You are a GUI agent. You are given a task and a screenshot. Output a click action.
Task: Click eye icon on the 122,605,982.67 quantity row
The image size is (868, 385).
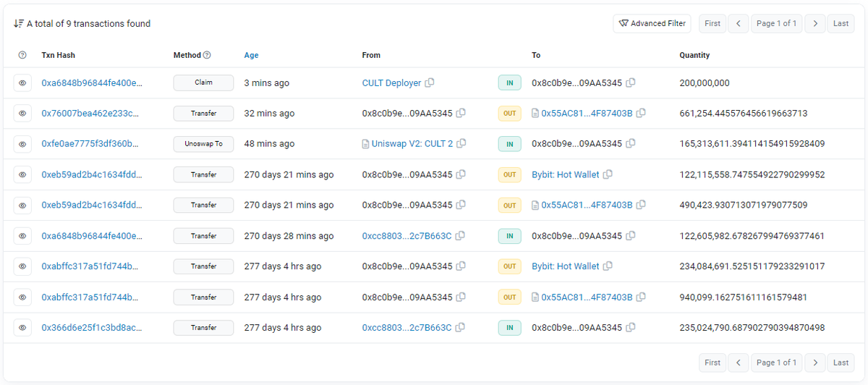[x=22, y=236]
